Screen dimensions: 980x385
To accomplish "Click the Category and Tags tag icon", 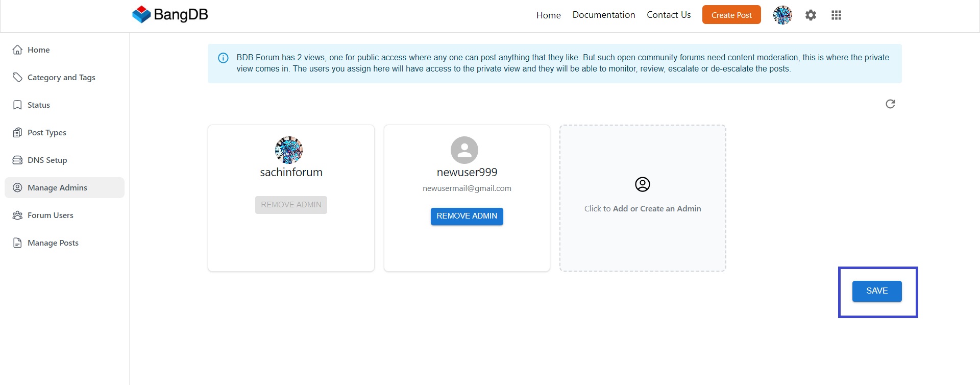I will (x=17, y=77).
